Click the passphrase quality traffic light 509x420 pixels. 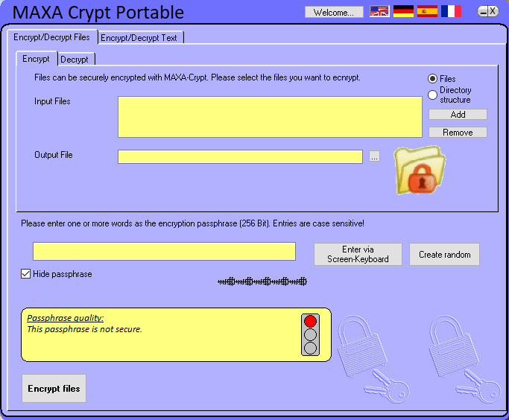point(310,334)
